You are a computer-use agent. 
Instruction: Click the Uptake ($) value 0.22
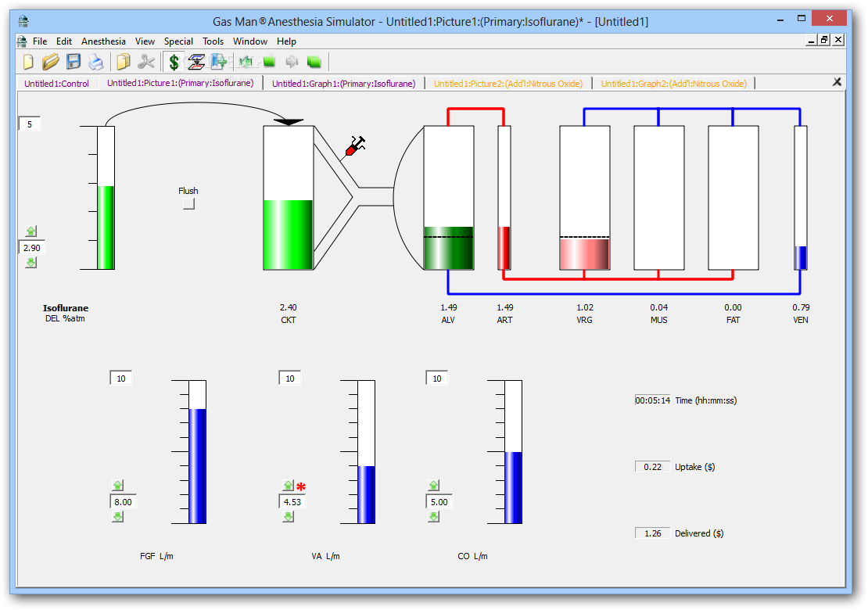click(x=653, y=467)
